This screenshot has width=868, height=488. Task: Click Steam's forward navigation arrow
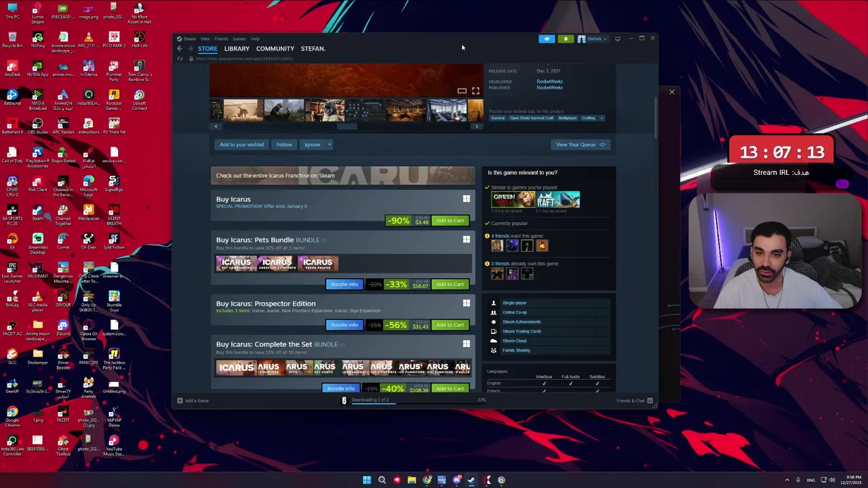pos(190,49)
